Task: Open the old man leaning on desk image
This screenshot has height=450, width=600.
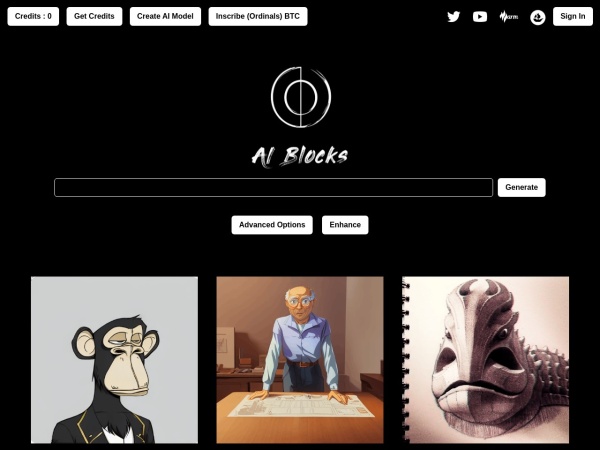Action: pos(300,360)
